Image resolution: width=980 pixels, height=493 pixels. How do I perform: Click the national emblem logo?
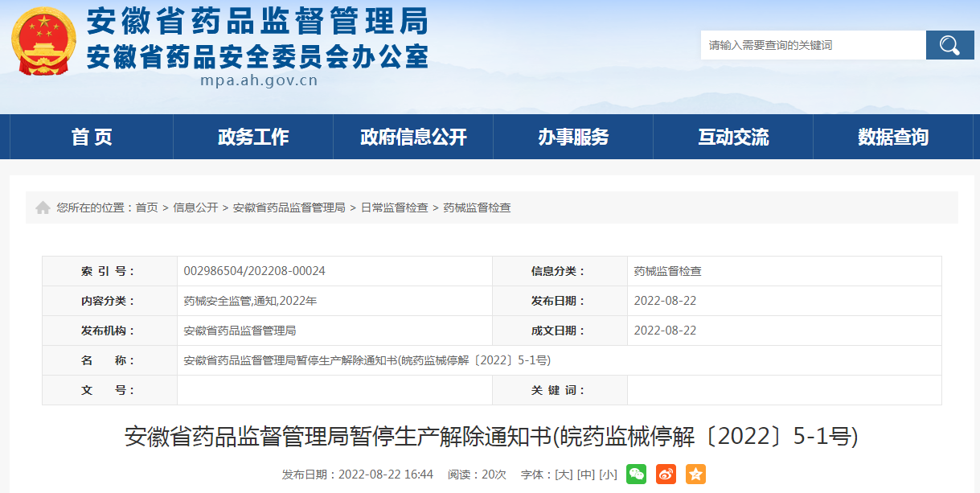pos(43,42)
